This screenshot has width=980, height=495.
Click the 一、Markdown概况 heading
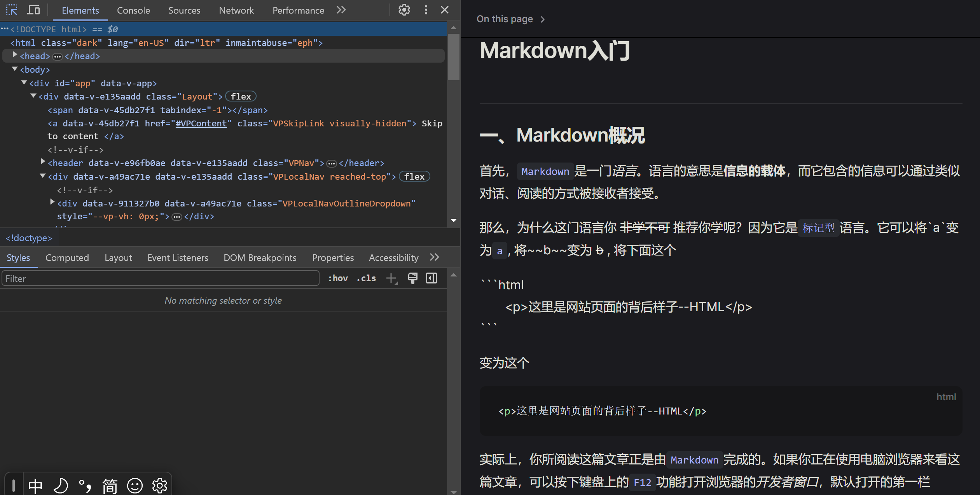pos(562,135)
